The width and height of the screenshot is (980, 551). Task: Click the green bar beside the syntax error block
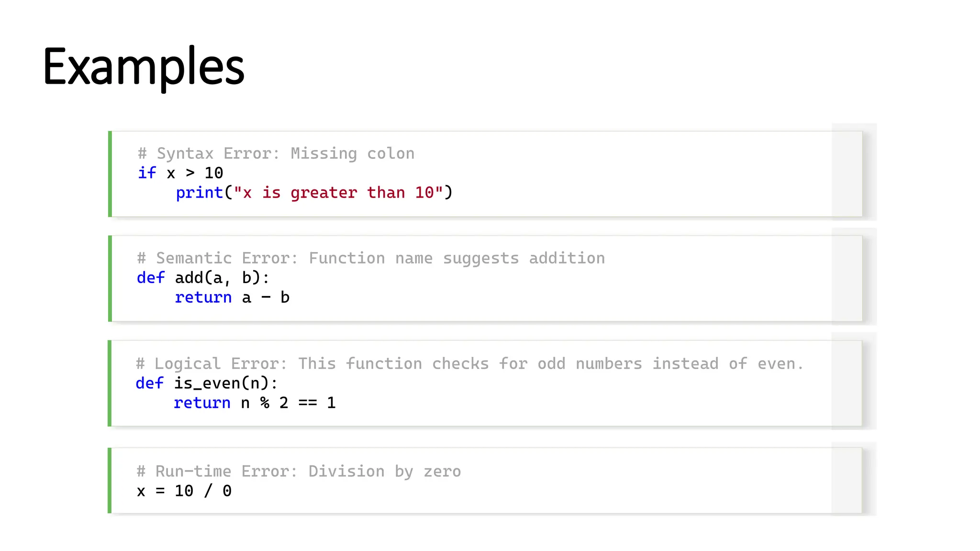tap(110, 174)
